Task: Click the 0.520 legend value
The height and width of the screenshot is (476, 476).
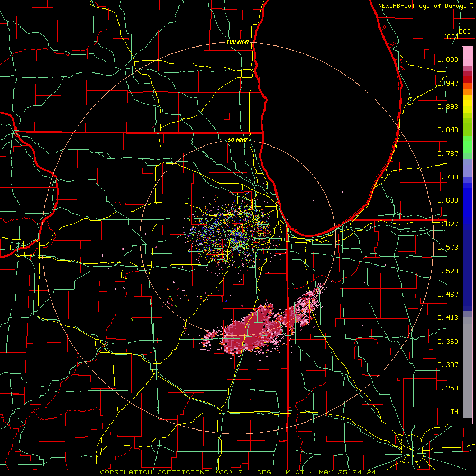Action: coord(448,271)
